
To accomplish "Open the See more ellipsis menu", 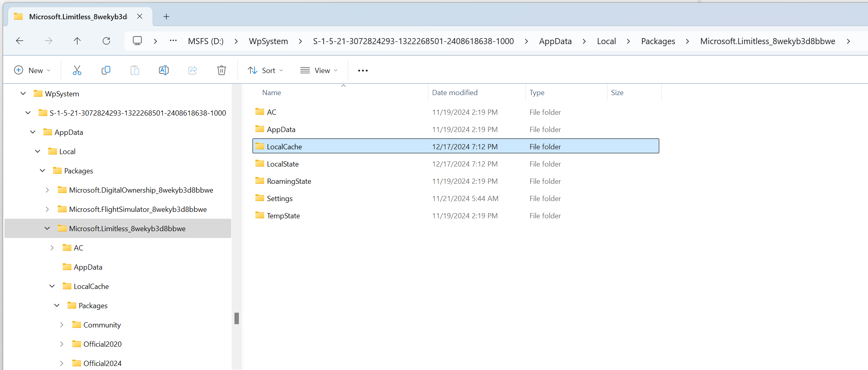I will [x=363, y=71].
